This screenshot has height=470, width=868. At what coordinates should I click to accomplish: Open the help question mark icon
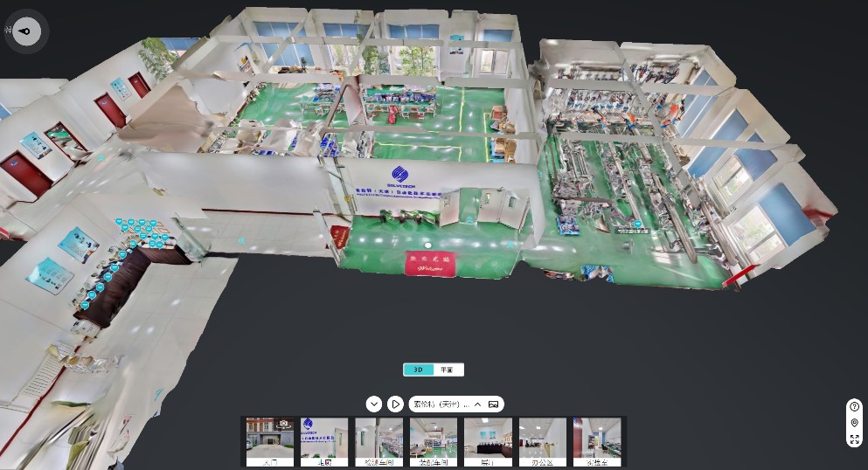854,407
